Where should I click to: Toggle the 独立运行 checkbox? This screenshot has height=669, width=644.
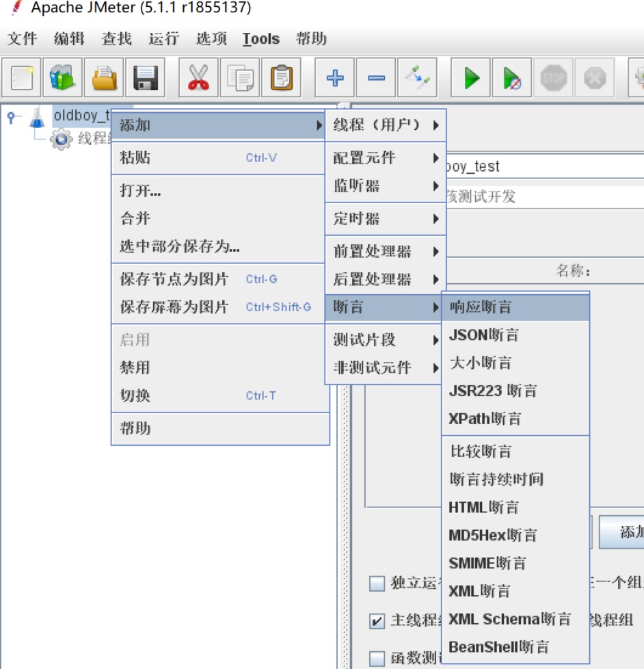pyautogui.click(x=377, y=583)
